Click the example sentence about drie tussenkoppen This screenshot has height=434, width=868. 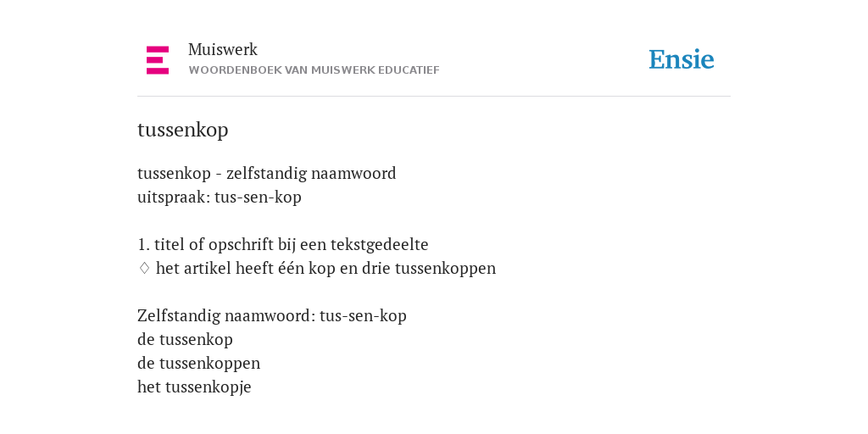pyautogui.click(x=325, y=269)
